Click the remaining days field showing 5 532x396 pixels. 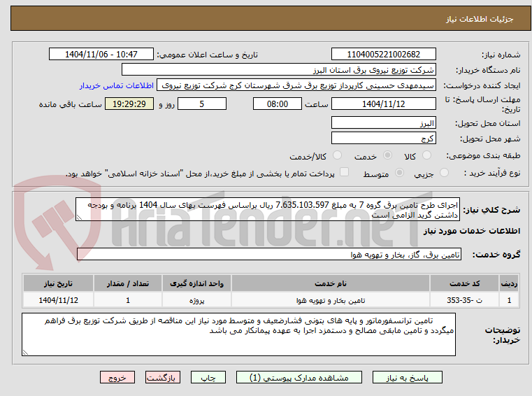pyautogui.click(x=202, y=104)
